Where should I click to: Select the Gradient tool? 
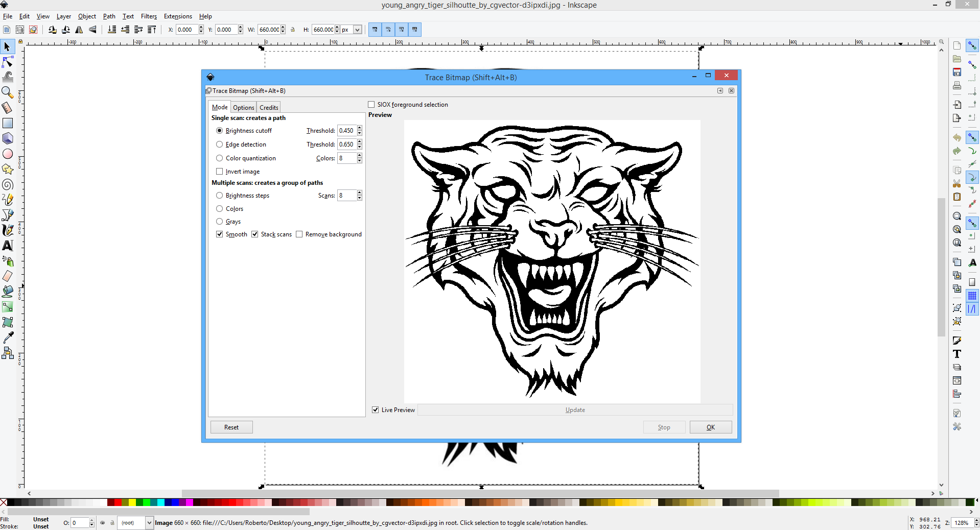tap(7, 307)
